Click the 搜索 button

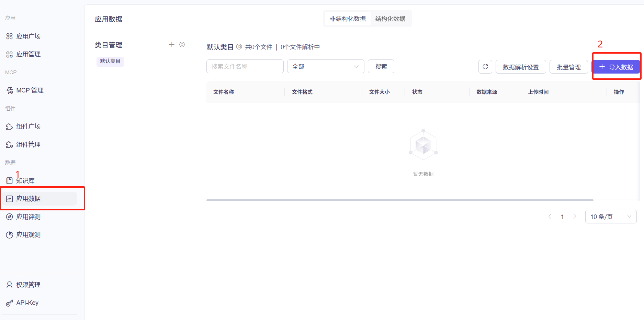(x=381, y=66)
